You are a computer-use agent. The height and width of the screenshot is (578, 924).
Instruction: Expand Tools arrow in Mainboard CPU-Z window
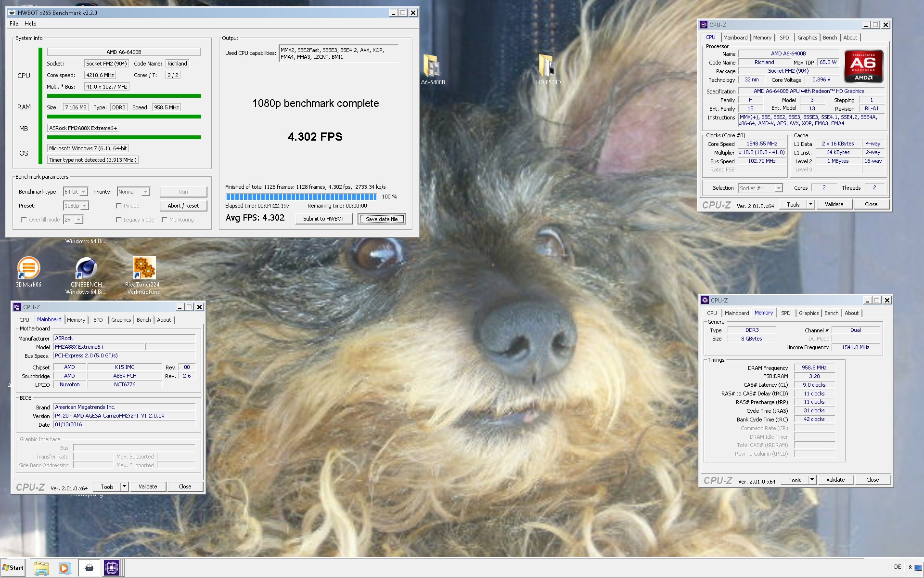point(124,486)
